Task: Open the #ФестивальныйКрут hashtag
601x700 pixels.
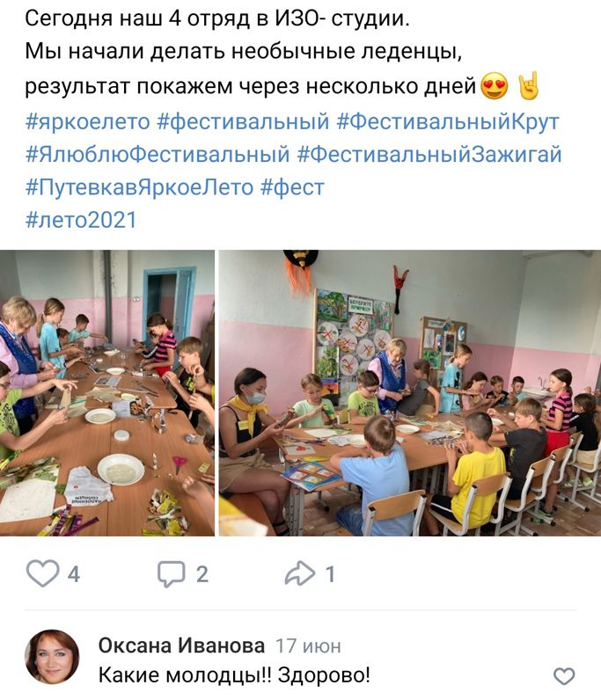Action: [x=448, y=122]
